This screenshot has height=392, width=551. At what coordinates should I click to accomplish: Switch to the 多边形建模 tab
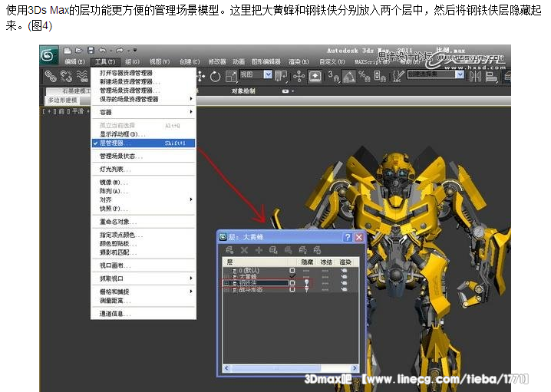(63, 100)
